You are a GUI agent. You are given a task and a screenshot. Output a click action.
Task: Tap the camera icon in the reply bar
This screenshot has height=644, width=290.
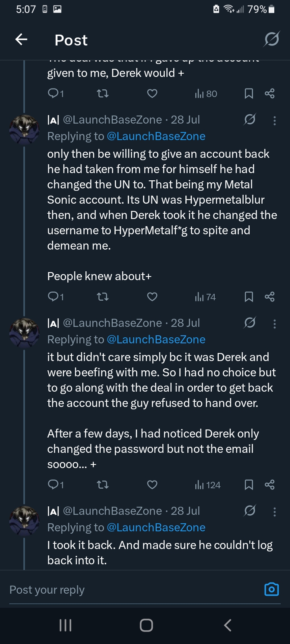coord(271,589)
